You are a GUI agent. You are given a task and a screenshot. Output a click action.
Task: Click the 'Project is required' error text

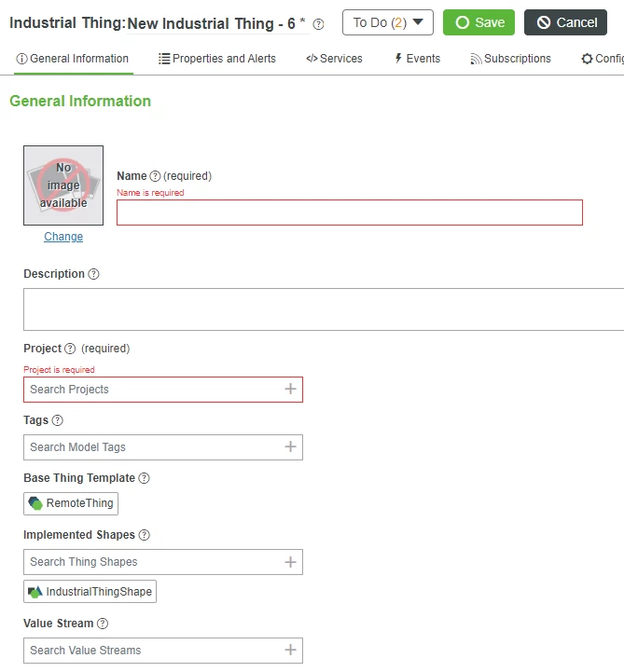[59, 369]
